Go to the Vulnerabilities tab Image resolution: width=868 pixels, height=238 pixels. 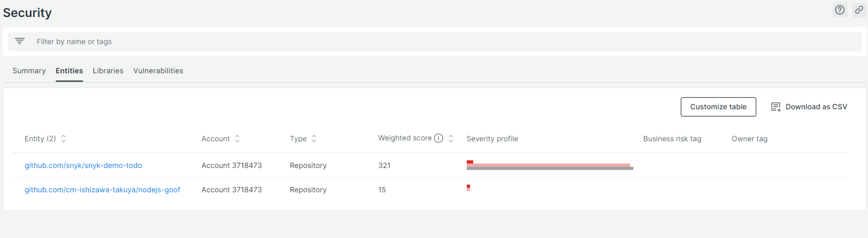158,71
